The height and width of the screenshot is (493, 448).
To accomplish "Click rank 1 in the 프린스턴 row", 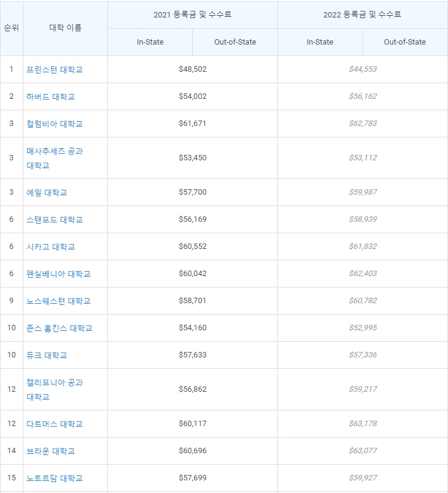I will pyautogui.click(x=11, y=69).
